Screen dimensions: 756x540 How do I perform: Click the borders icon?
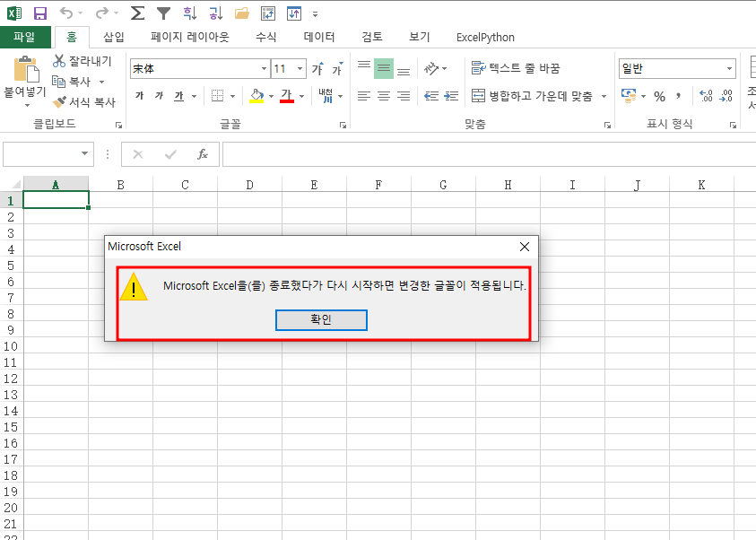click(217, 96)
